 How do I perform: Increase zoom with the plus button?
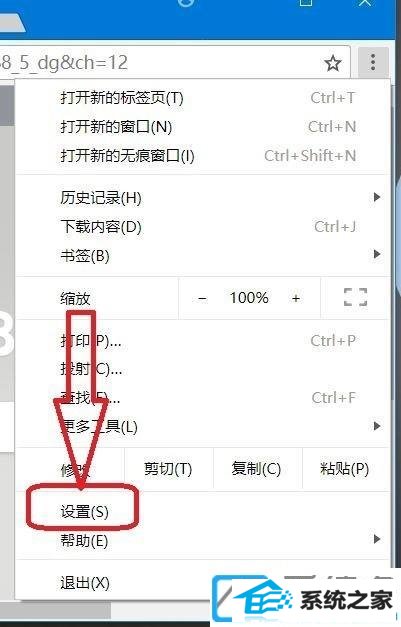pos(295,298)
